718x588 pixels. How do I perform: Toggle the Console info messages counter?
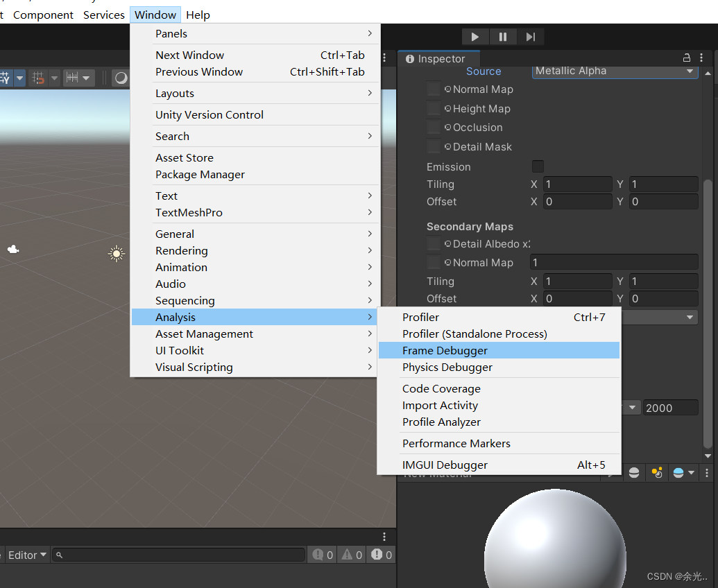(x=323, y=555)
